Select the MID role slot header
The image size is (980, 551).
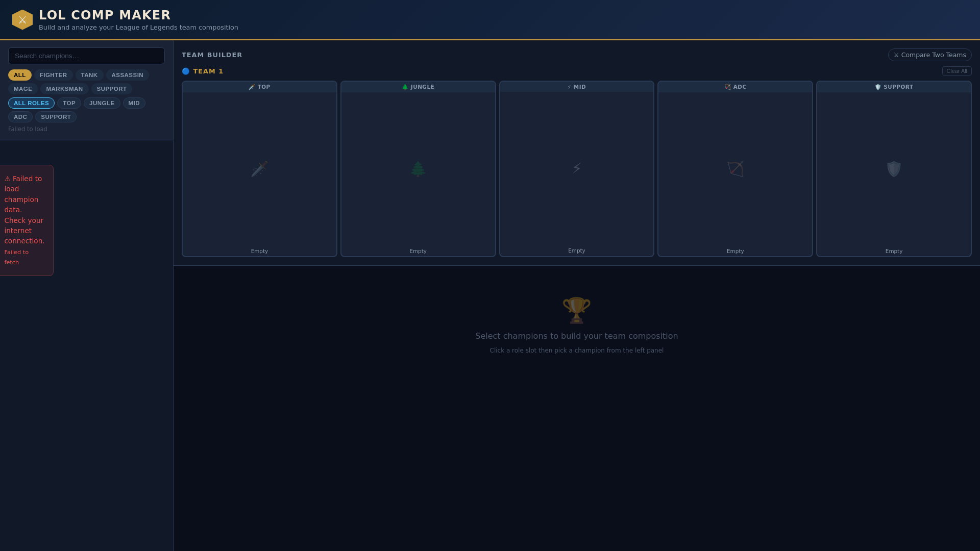click(x=577, y=87)
